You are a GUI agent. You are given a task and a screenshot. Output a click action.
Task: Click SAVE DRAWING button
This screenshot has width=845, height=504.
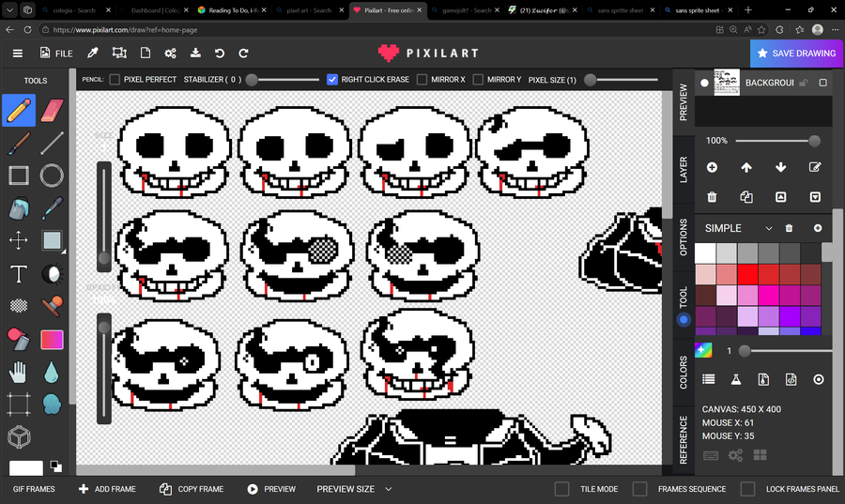[796, 53]
